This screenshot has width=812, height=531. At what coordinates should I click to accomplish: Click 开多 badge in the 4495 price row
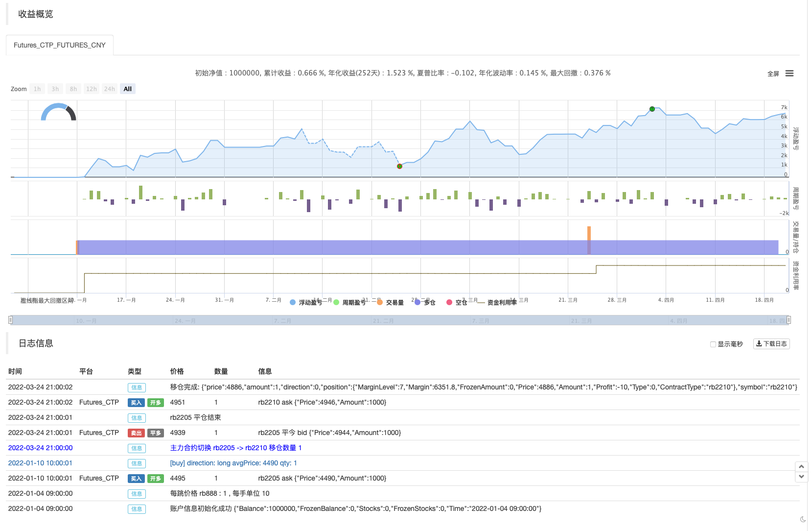click(156, 479)
